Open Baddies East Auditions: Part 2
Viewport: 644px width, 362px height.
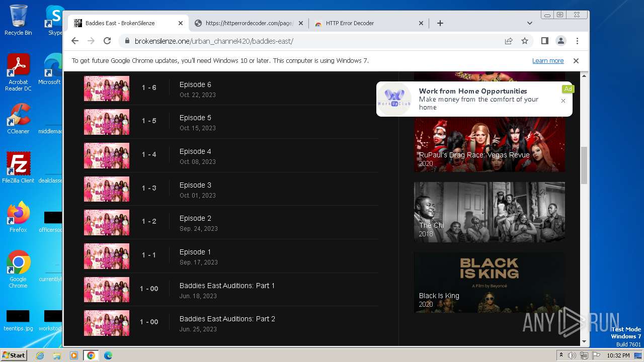[227, 319]
